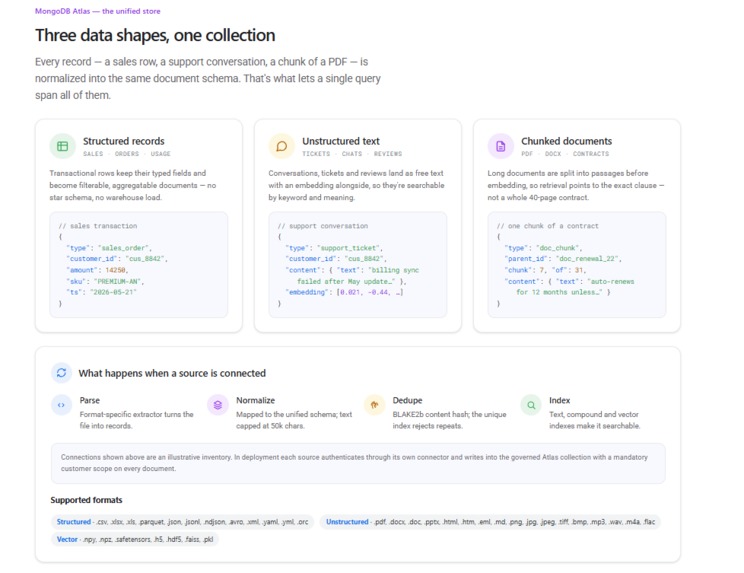Select the 'Unstructured text' card title
This screenshot has width=744, height=573.
coord(341,141)
